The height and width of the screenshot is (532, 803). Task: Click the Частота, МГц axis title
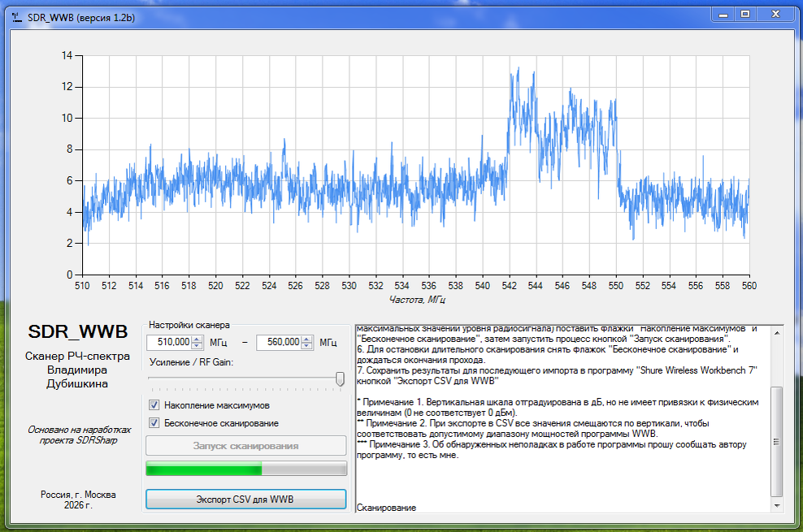point(417,300)
